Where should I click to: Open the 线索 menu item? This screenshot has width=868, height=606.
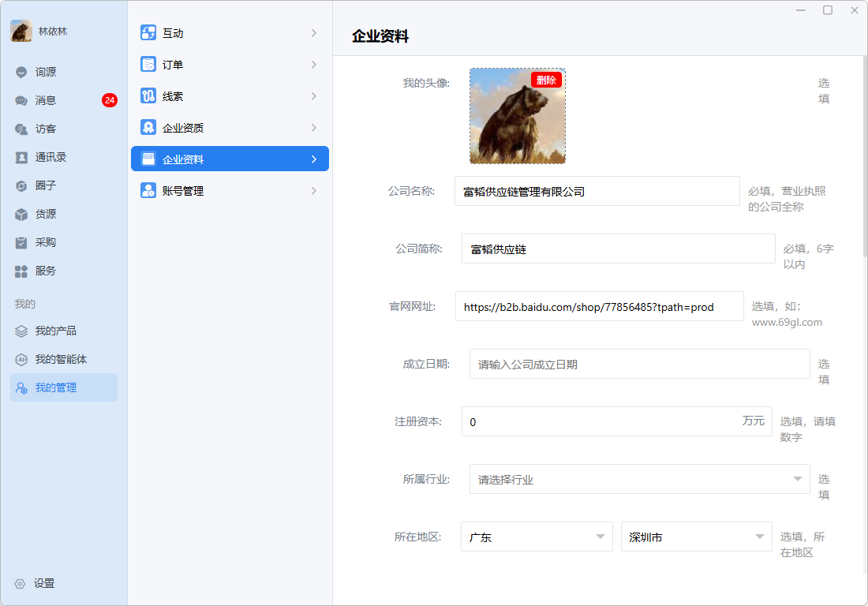230,95
